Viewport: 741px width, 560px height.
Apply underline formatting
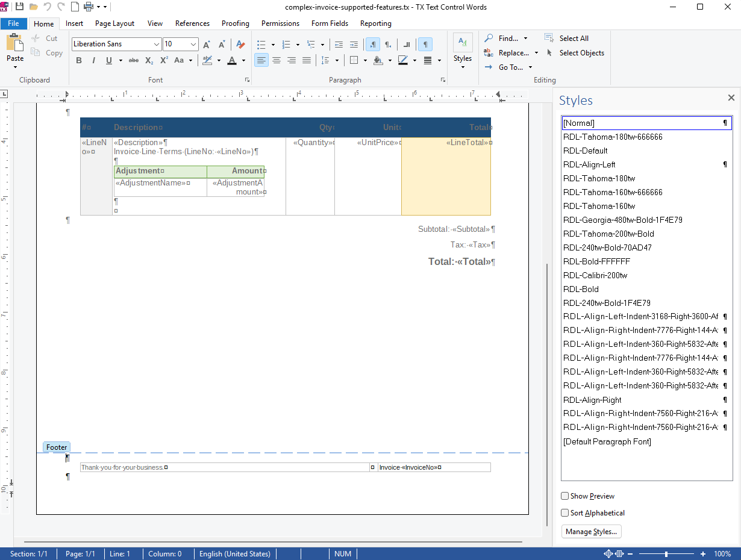pyautogui.click(x=108, y=60)
